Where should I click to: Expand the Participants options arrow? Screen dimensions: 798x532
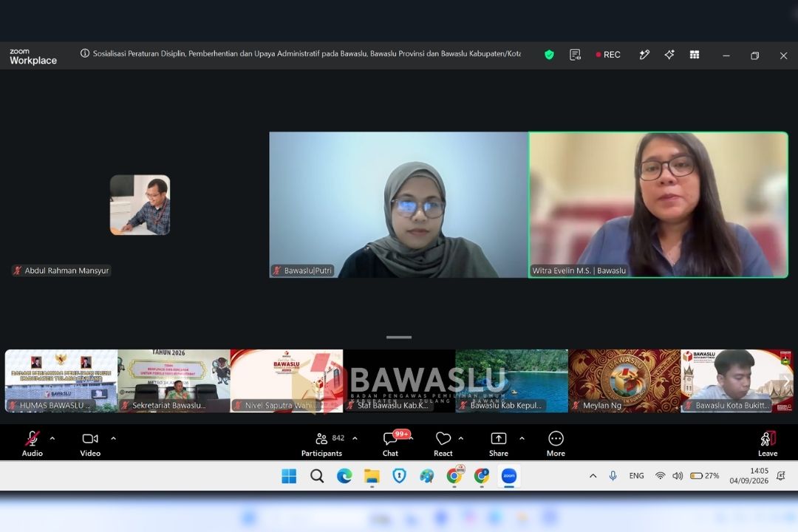[x=355, y=438]
